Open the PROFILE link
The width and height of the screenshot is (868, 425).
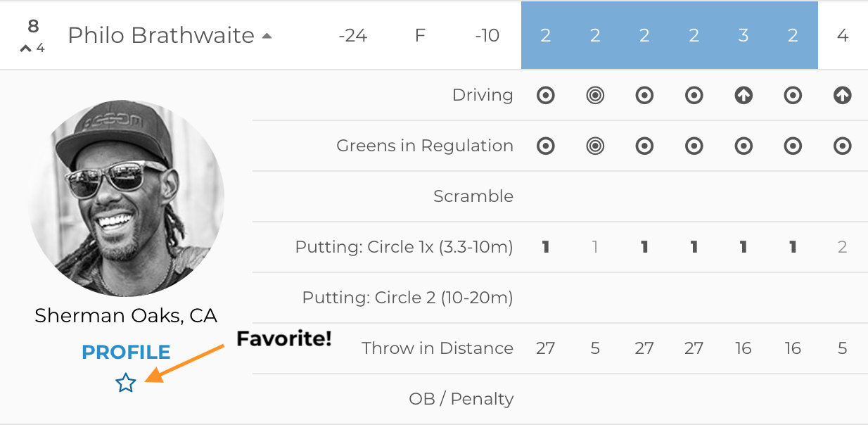(x=126, y=352)
